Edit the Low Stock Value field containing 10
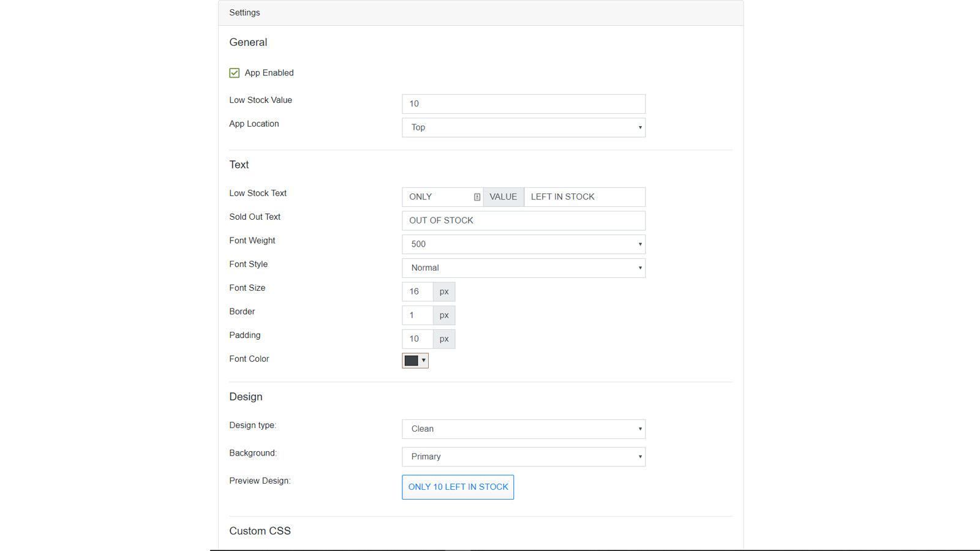This screenshot has height=551, width=980. click(x=523, y=103)
